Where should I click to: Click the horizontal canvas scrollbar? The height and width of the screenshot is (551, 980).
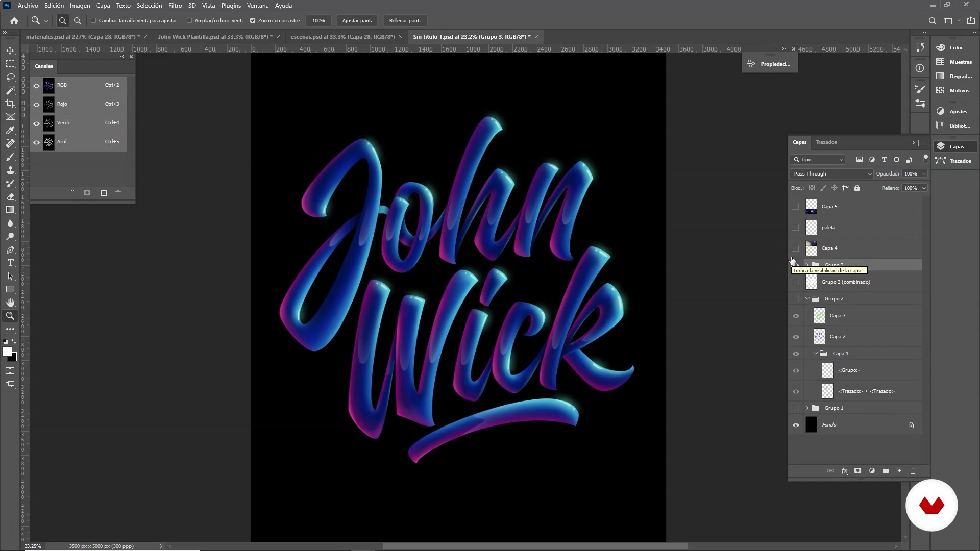tap(534, 546)
